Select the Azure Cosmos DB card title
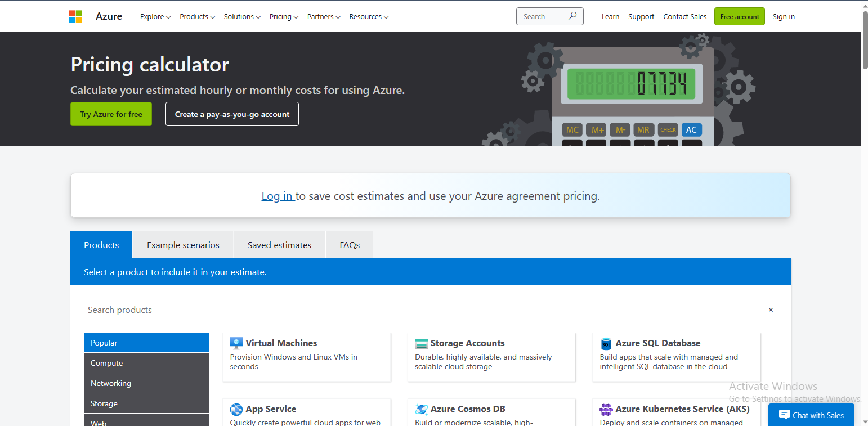868x426 pixels. point(468,409)
